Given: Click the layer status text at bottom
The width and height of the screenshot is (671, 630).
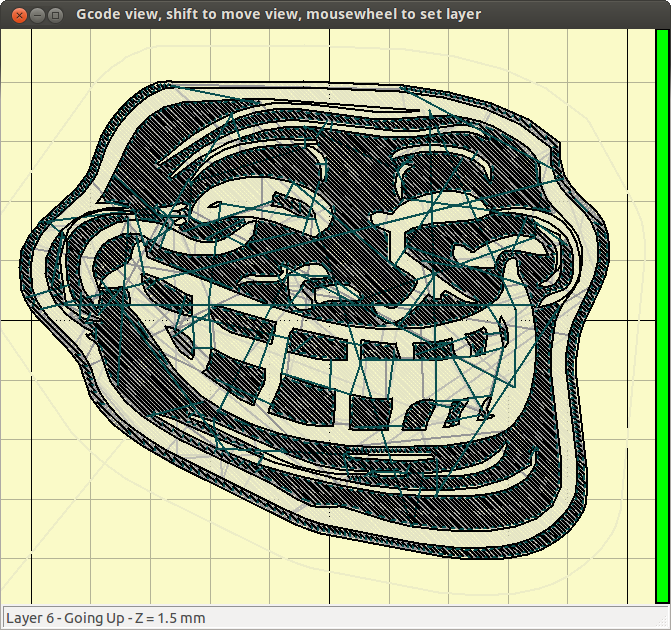Looking at the screenshot, I should (105, 617).
